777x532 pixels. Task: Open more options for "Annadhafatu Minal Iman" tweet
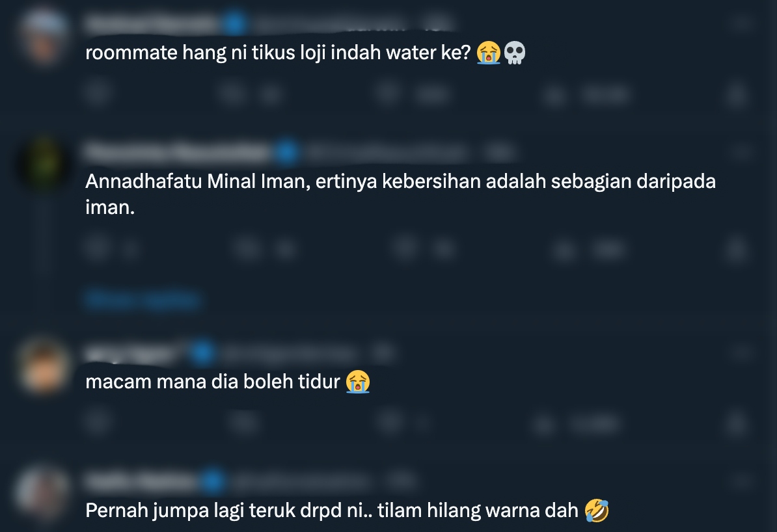point(742,152)
